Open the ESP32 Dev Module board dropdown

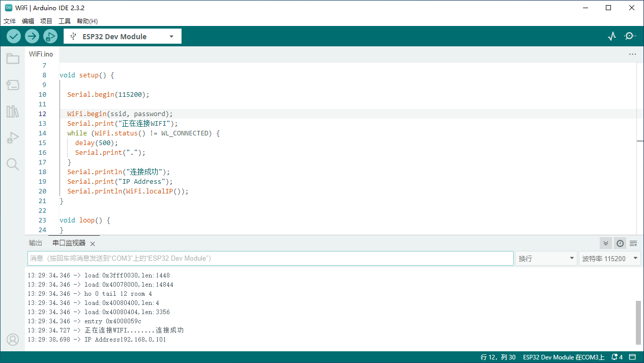point(123,36)
